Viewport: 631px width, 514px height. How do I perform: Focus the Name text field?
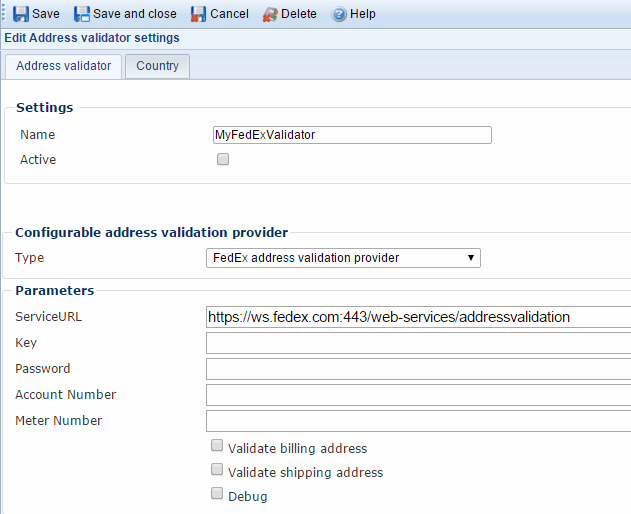352,135
